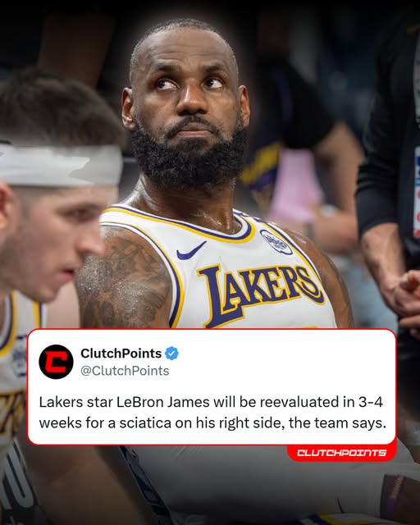
Task: Click the ClutchPoints round logo avatar
Action: coord(56,362)
